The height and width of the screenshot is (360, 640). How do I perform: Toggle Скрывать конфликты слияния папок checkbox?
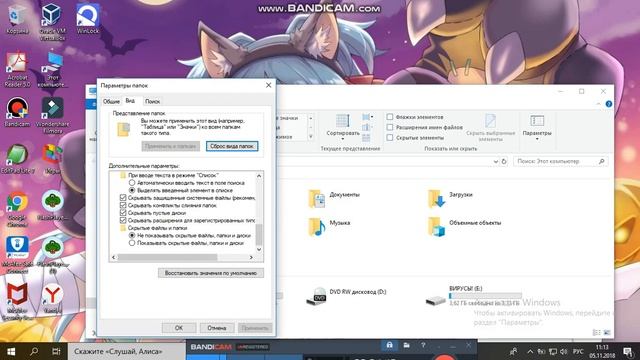123,205
